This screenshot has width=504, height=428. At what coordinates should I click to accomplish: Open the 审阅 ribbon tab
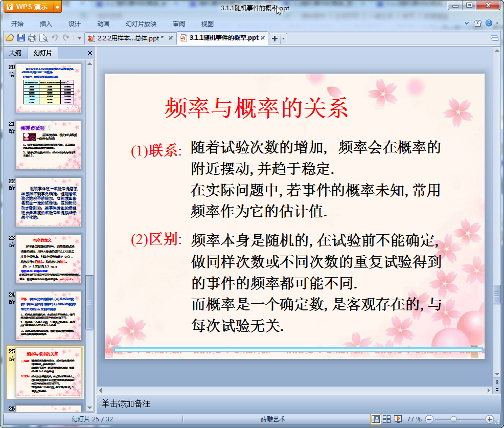[179, 24]
